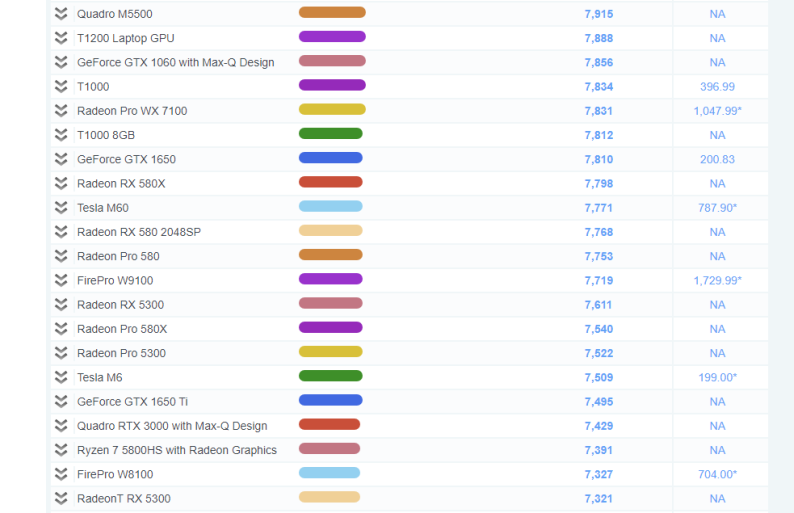Open Quadro RTX 3000 with Max-Q Design
Image resolution: width=794 pixels, height=513 pixels.
172,426
